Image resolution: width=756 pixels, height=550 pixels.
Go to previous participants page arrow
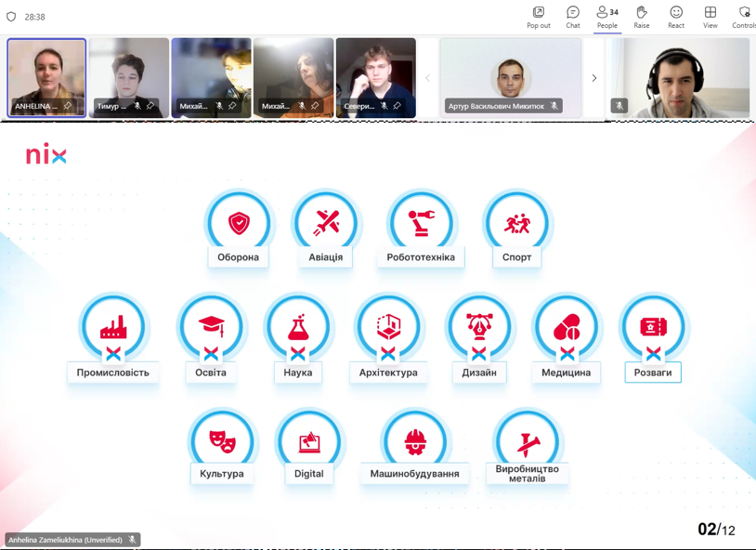[427, 78]
